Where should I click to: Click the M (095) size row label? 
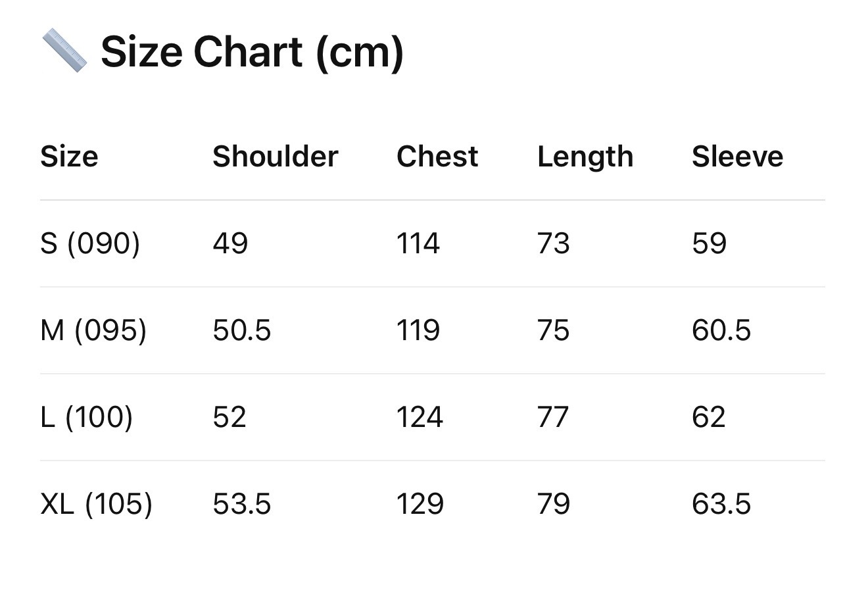pos(93,330)
